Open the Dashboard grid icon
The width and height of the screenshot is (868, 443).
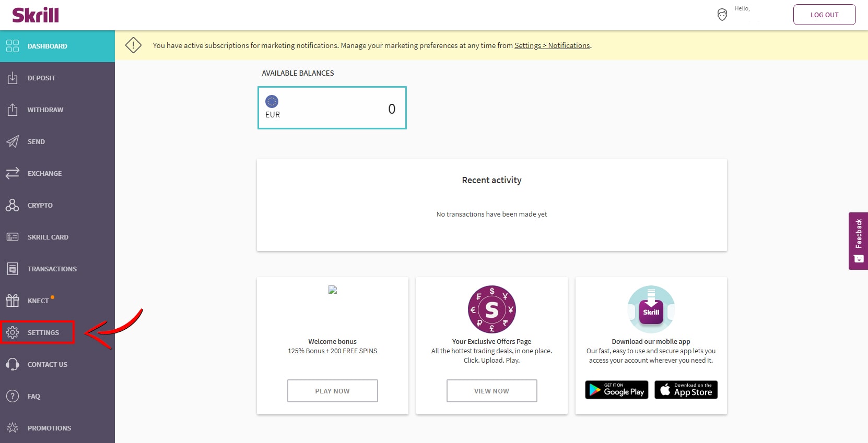click(x=13, y=46)
